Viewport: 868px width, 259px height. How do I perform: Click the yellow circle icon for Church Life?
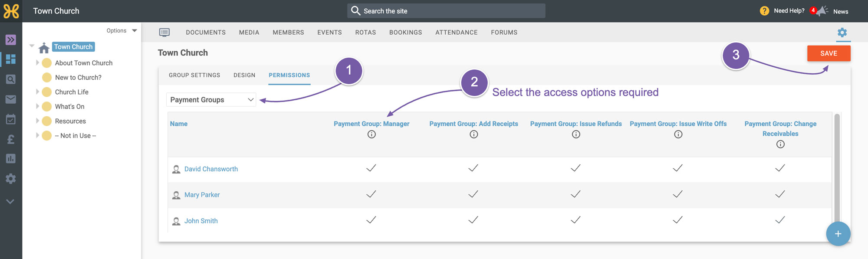pos(47,92)
